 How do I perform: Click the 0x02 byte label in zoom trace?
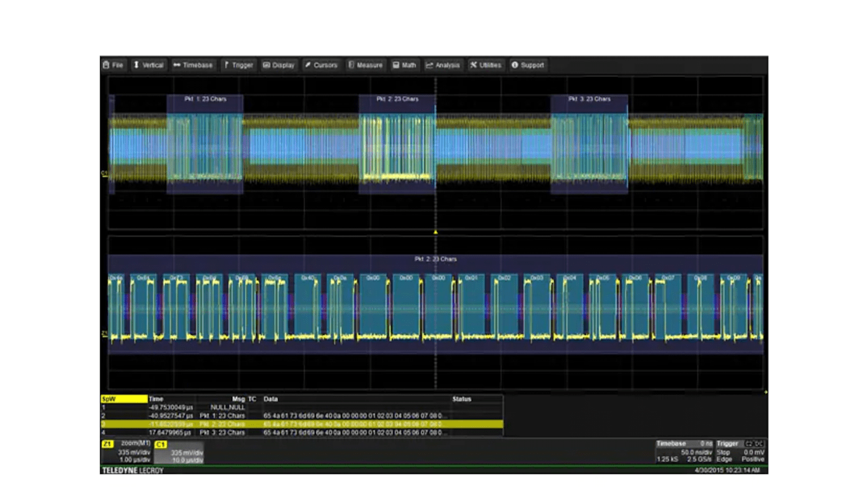coord(504,278)
